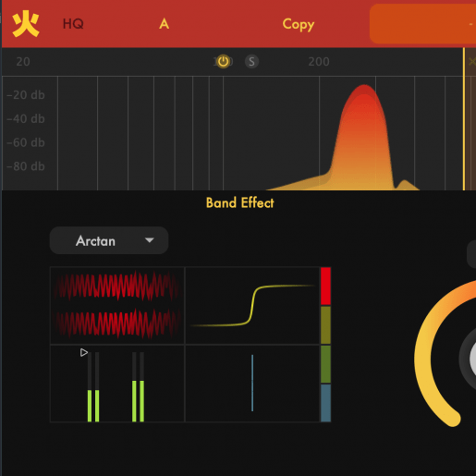Click the fire kanji logo icon
476x476 pixels.
(x=26, y=24)
